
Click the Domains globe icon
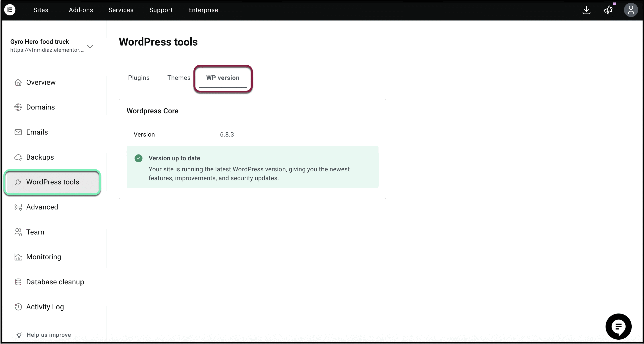pyautogui.click(x=18, y=107)
